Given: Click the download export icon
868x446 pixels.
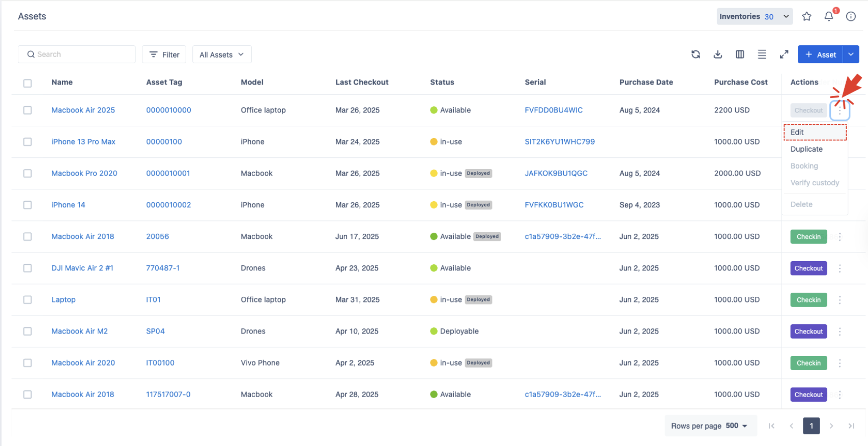Looking at the screenshot, I should click(717, 54).
